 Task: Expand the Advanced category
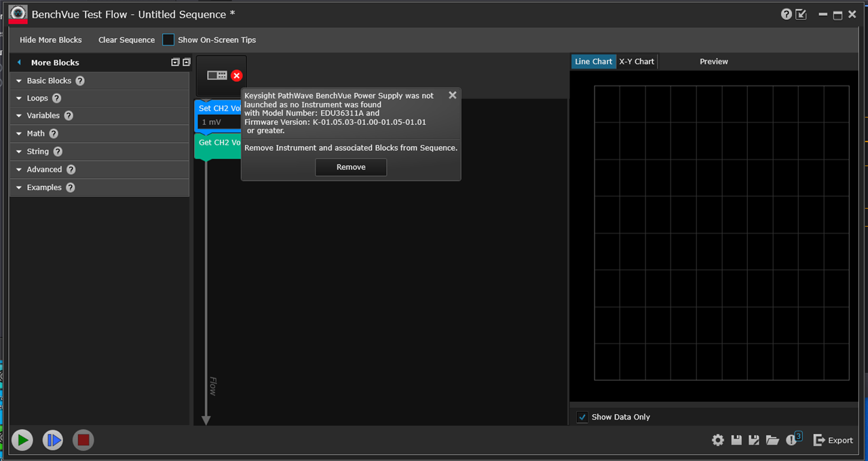pyautogui.click(x=99, y=170)
